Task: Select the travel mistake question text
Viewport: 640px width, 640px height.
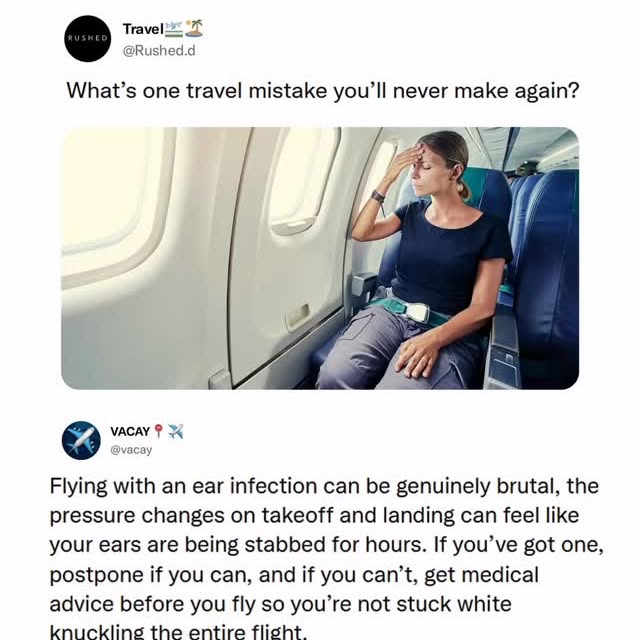Action: coord(322,91)
